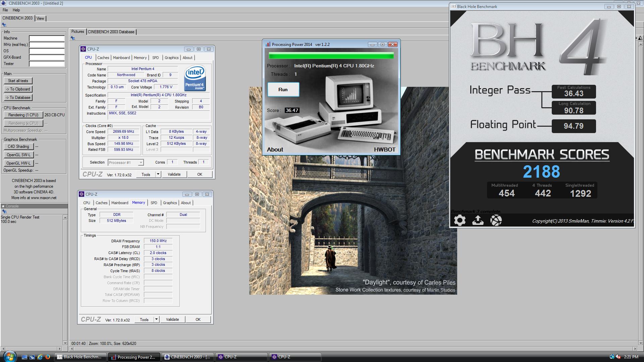
Task: Start the OpenGL HW-L test
Action: point(18,163)
